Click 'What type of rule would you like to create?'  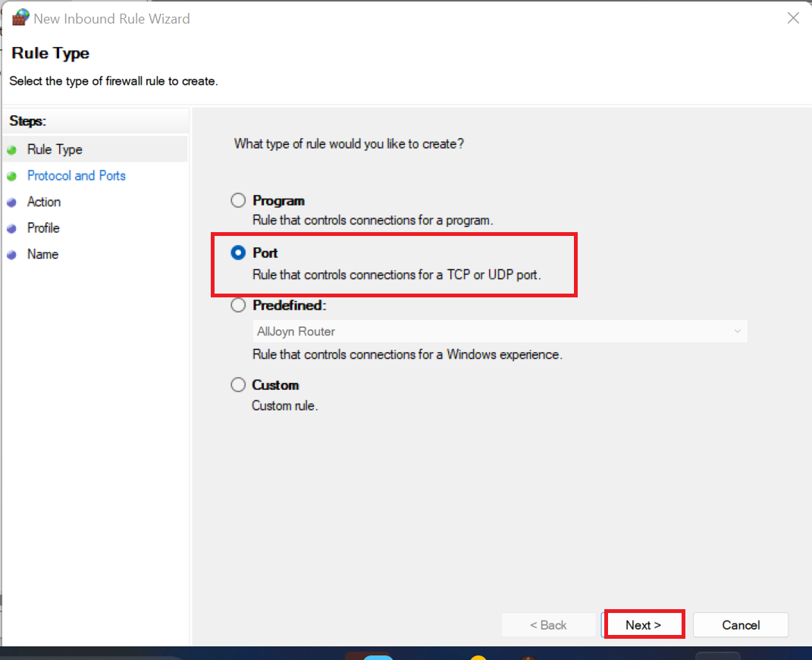coord(349,143)
